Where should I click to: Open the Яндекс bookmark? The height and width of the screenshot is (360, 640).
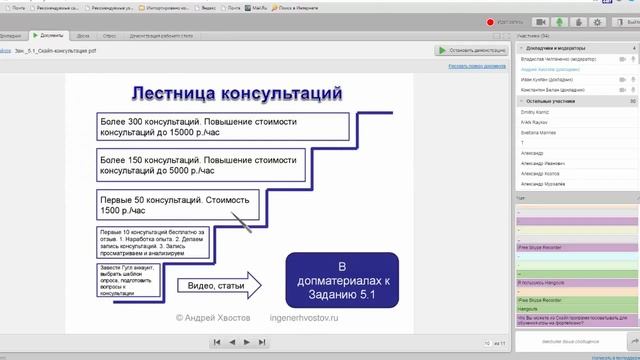pos(205,8)
